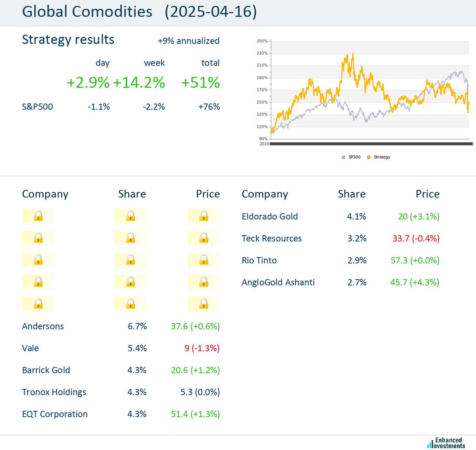Image resolution: width=476 pixels, height=450 pixels.
Task: Click Andersons price 37.6 (+0.6%)
Action: [195, 326]
